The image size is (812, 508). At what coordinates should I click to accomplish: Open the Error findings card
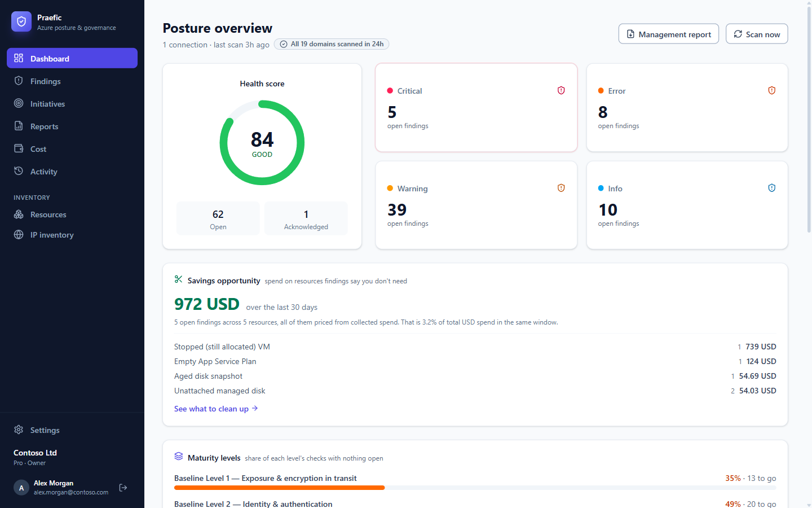(687, 107)
